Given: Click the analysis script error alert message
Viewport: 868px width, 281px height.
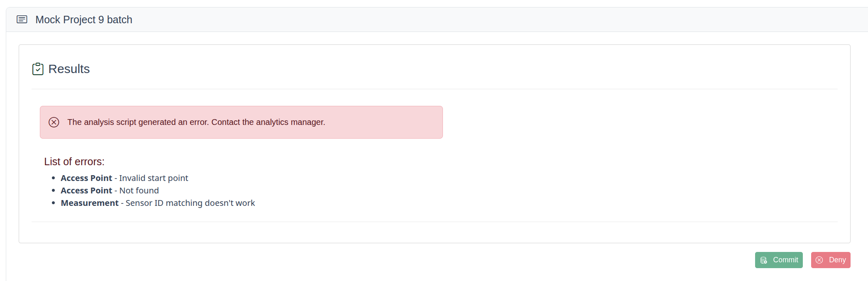Looking at the screenshot, I should pyautogui.click(x=196, y=122).
